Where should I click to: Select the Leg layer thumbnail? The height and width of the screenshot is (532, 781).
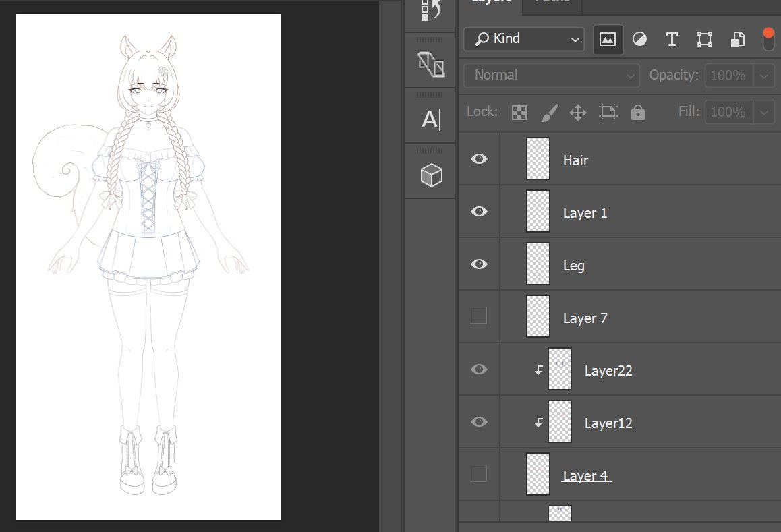(538, 264)
